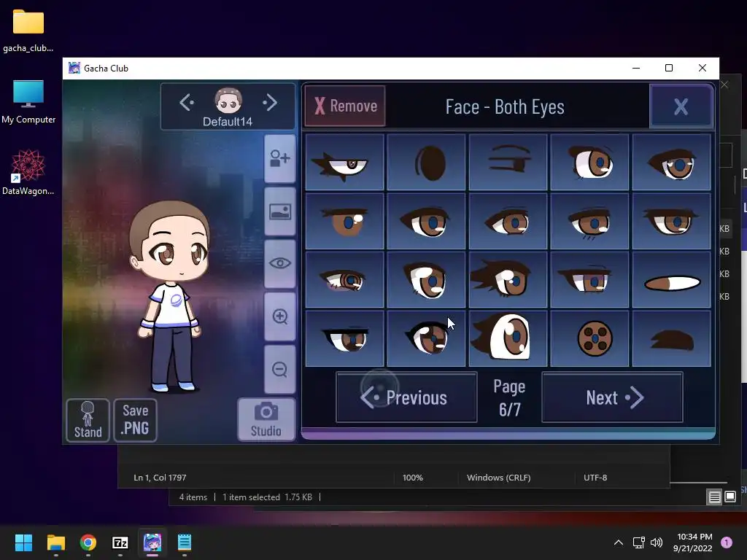Click the 100% zoom in Notepad status bar
Viewport: 747px width, 560px height.
pos(413,478)
